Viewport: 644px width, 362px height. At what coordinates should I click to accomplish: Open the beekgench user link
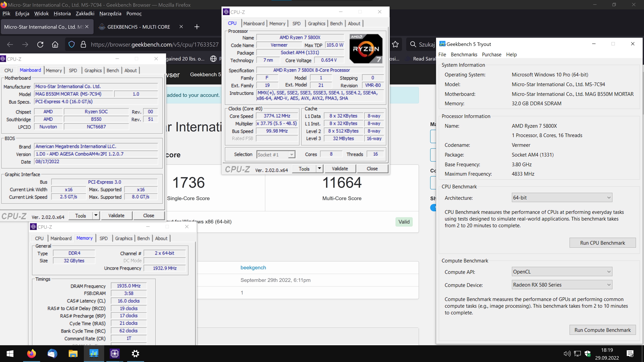[x=253, y=268]
